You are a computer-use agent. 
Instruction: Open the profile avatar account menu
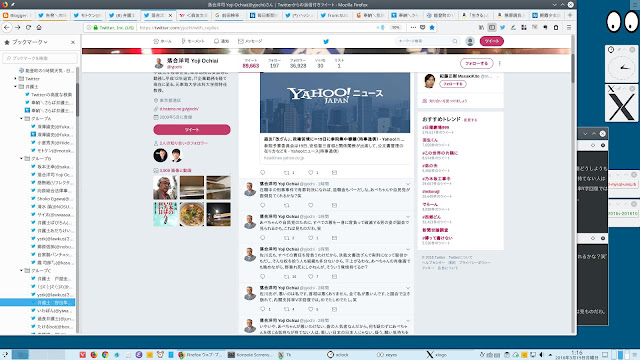point(470,41)
